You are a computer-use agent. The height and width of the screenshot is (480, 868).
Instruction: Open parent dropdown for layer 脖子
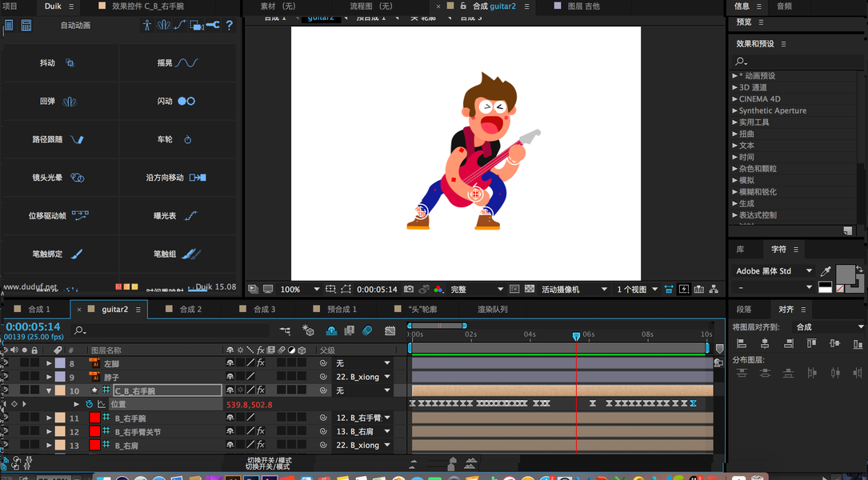[363, 377]
